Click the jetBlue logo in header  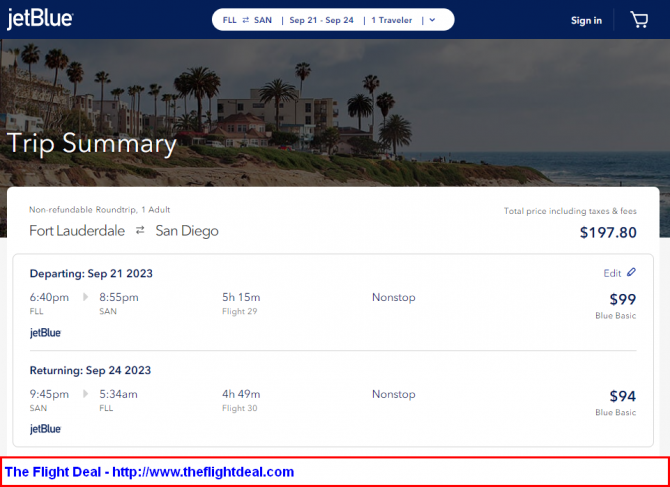click(40, 20)
